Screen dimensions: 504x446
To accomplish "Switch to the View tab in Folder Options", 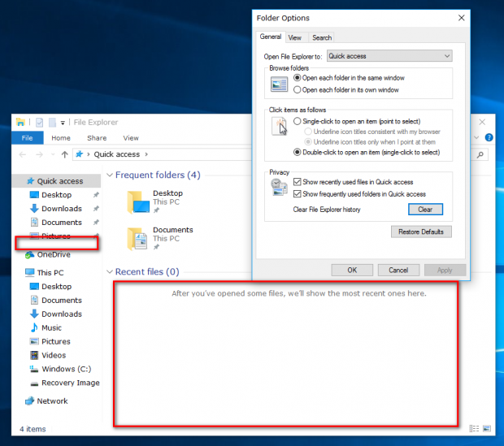I will point(295,37).
